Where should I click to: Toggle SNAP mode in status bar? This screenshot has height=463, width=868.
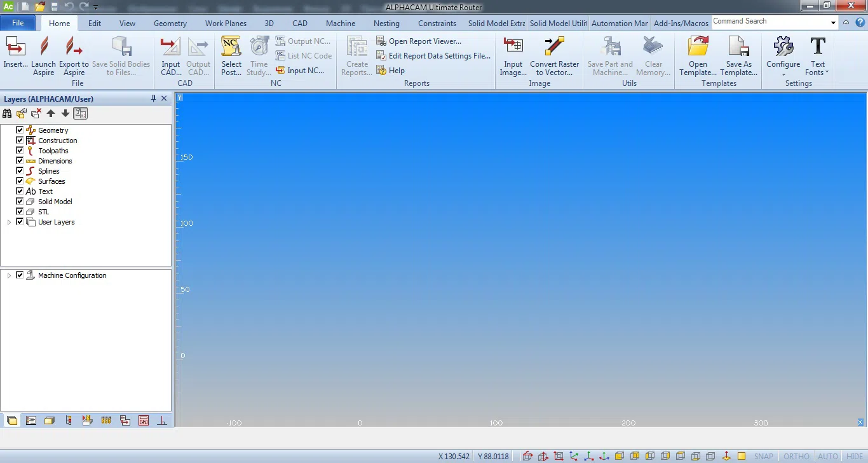click(763, 456)
